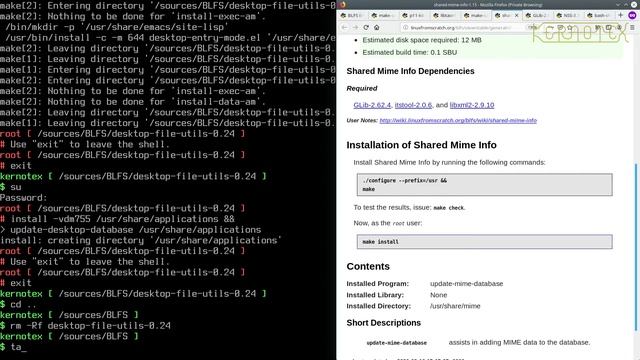Click '/usr/share/mime' installed directory value
Screen dimensions: 640x360
coord(455,306)
